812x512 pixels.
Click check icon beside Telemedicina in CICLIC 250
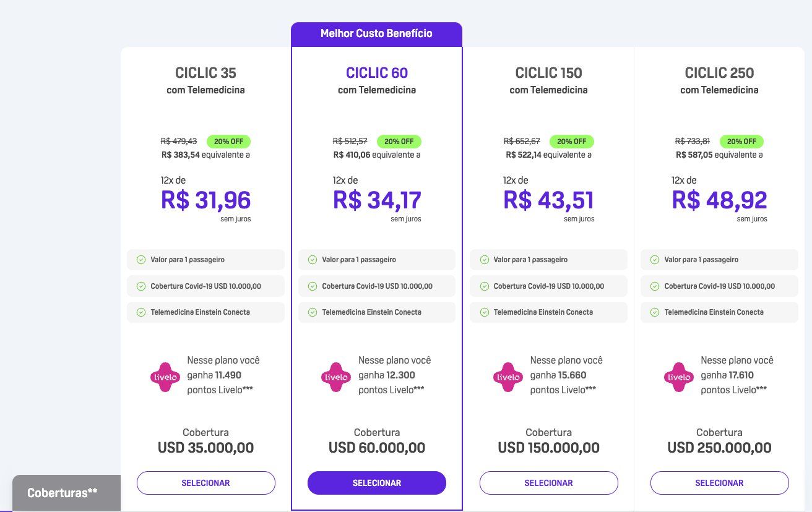coord(655,312)
